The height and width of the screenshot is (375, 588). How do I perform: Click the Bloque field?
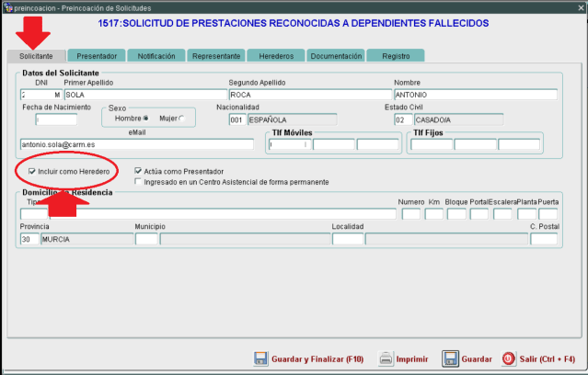click(456, 214)
